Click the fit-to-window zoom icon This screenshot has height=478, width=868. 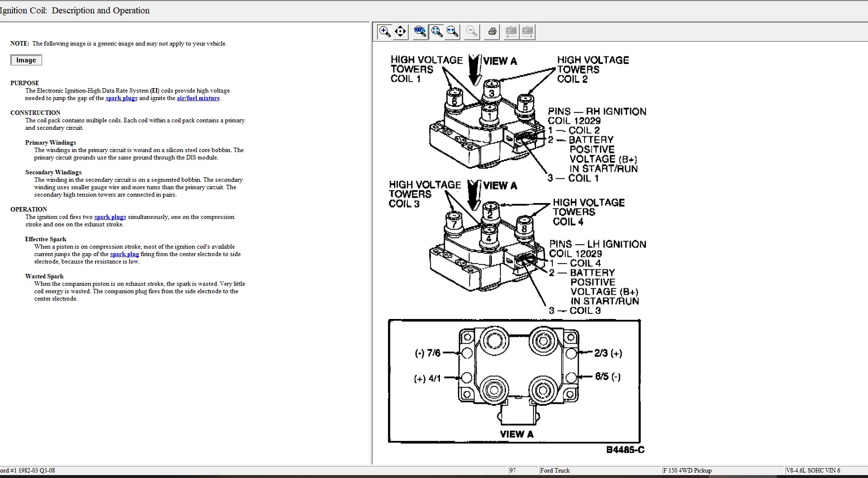pyautogui.click(x=436, y=32)
